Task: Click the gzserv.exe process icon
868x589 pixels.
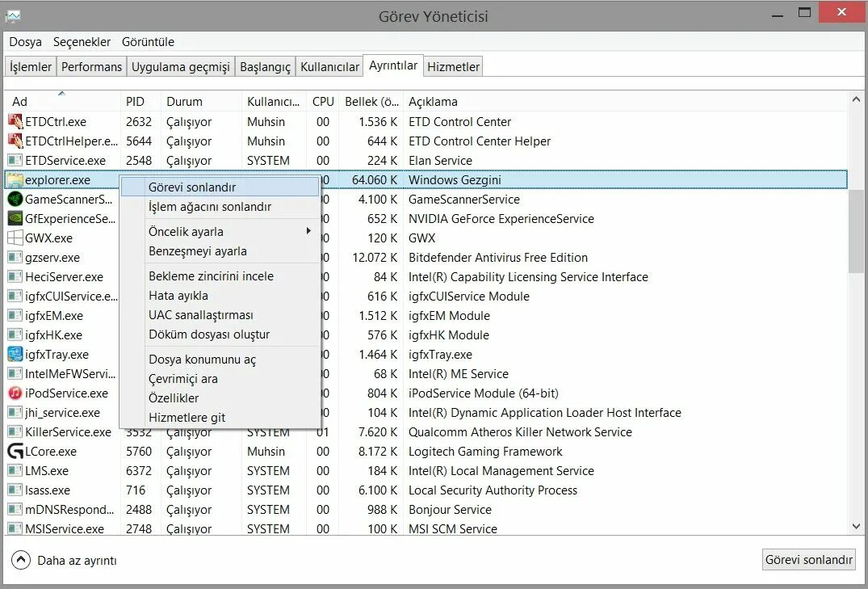Action: [15, 257]
